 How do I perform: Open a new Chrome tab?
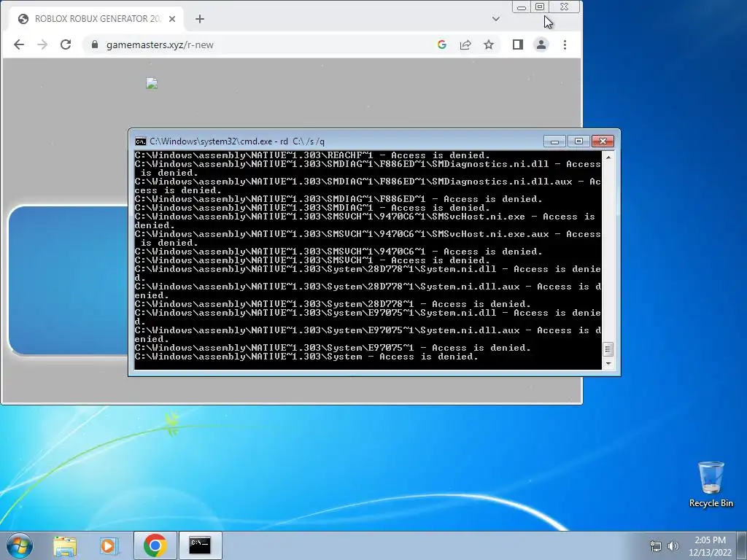[x=200, y=19]
